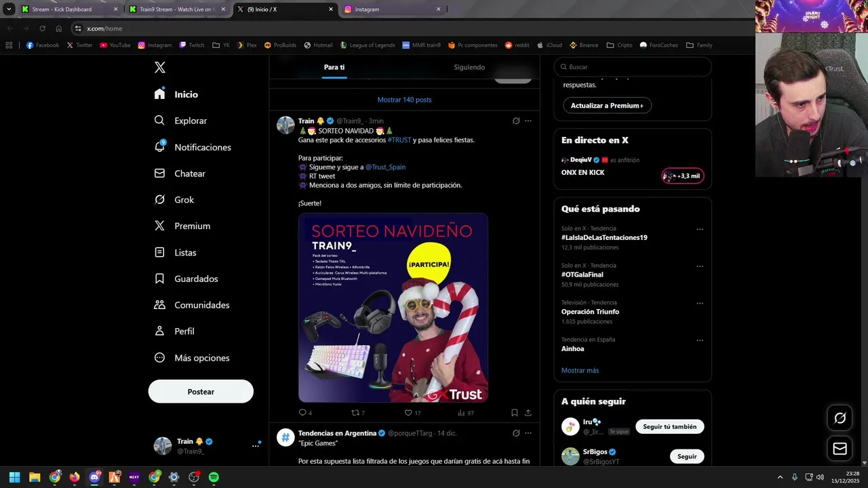This screenshot has height=488, width=868.
Task: Select the Para ti tab
Action: coord(334,67)
